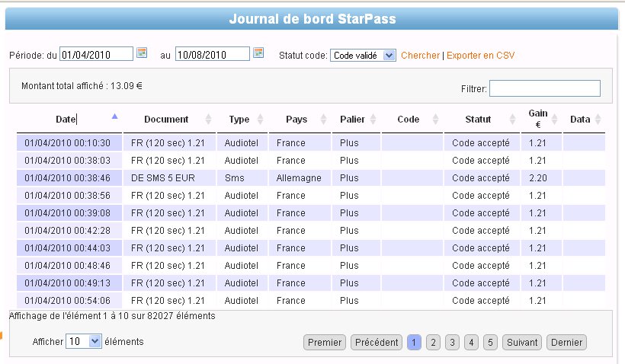The width and height of the screenshot is (625, 364).
Task: Click Code accepté in the 00:38:46 row
Action: pos(481,177)
